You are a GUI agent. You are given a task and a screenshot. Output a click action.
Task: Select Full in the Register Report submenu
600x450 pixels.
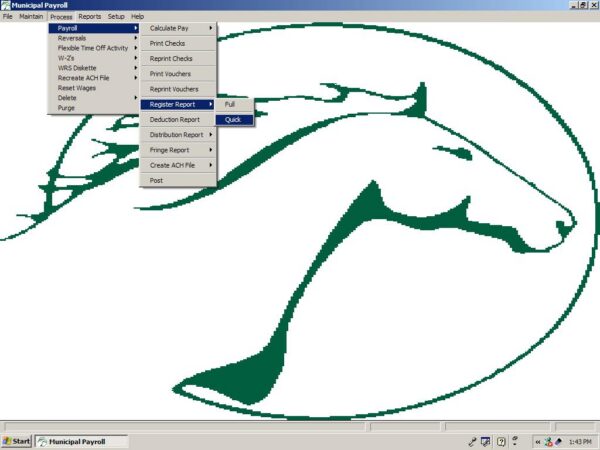230,104
